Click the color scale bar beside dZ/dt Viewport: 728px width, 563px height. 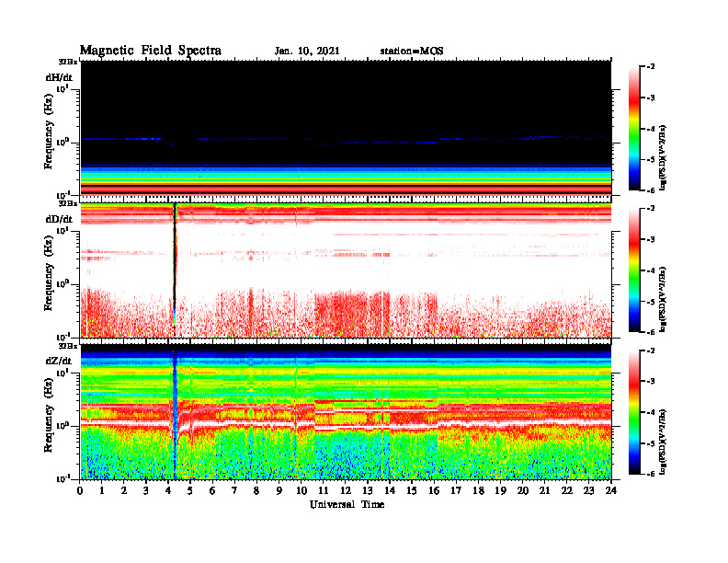tap(634, 412)
